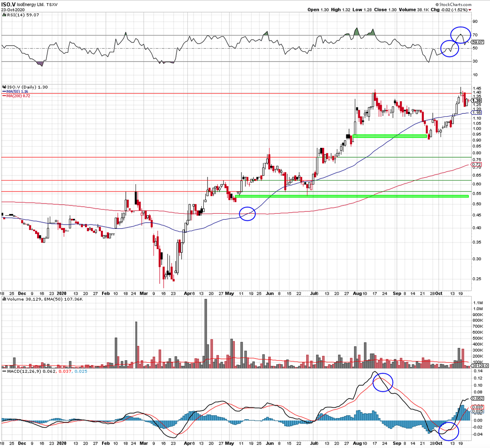
Task: Click the 1.45 price axis label
Action: [477, 88]
